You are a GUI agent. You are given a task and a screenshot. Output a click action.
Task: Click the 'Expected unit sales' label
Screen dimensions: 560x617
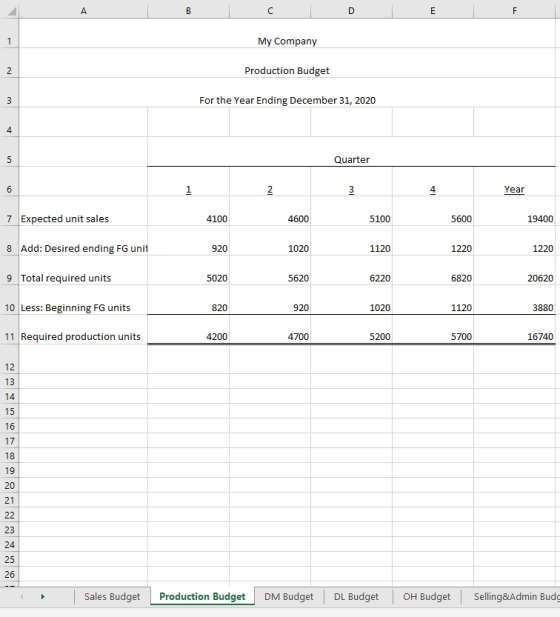[65, 219]
